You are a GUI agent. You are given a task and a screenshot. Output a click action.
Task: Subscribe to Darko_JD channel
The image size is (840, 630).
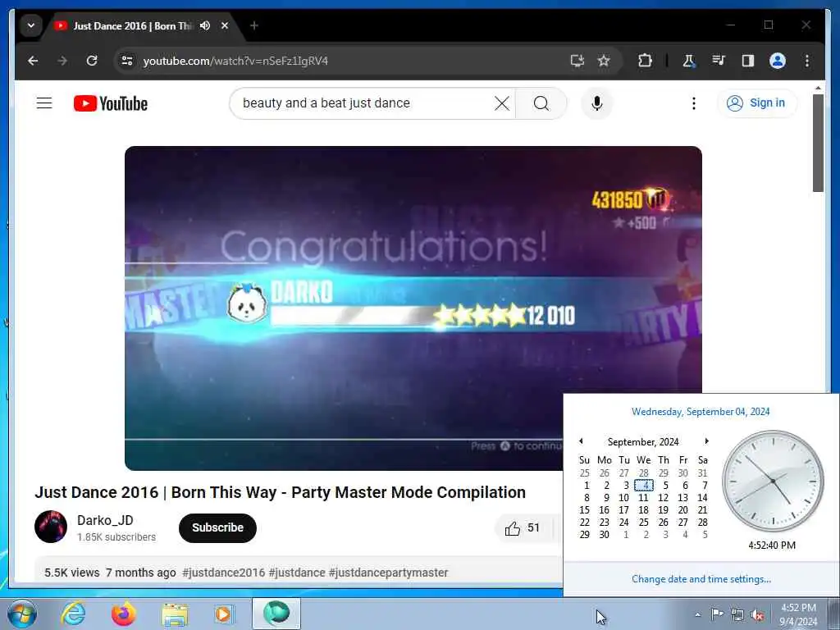(217, 527)
